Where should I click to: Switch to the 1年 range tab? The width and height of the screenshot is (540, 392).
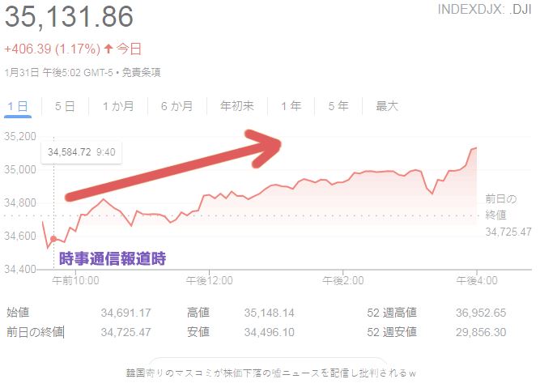tap(291, 106)
